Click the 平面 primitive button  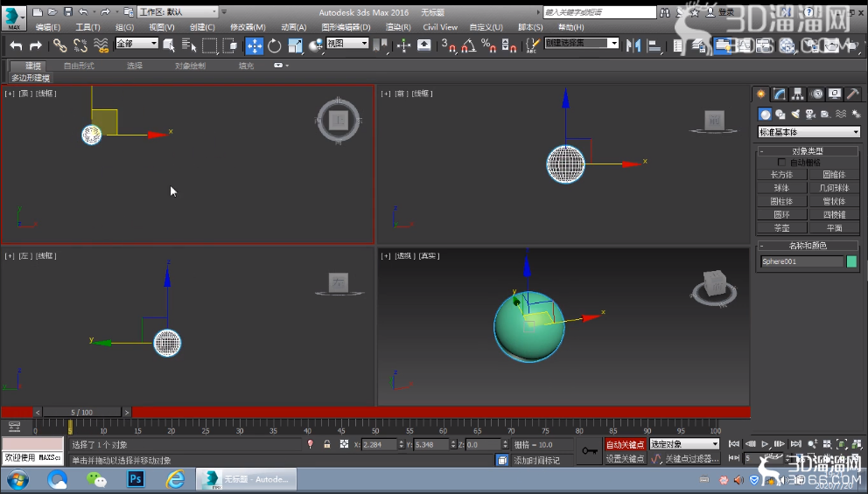pyautogui.click(x=834, y=228)
